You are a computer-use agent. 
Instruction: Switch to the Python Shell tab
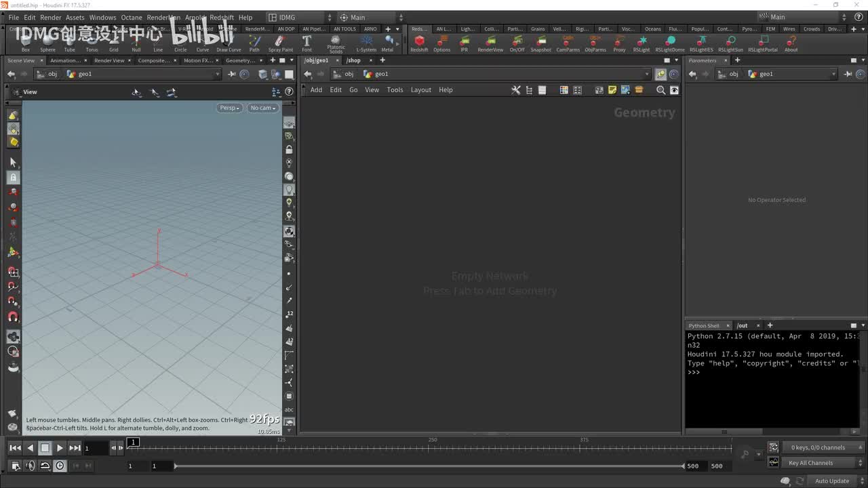pyautogui.click(x=704, y=325)
